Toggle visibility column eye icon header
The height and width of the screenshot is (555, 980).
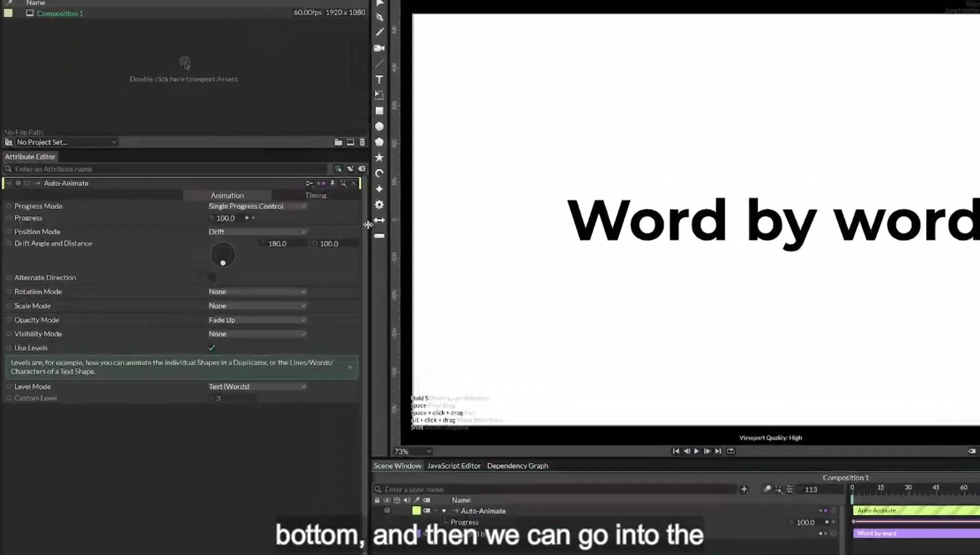coord(387,500)
